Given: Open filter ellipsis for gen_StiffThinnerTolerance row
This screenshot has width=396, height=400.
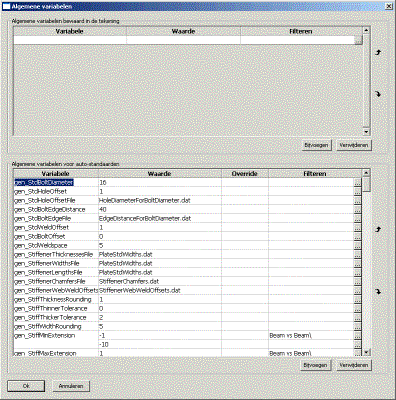Looking at the screenshot, I should pos(357,308).
